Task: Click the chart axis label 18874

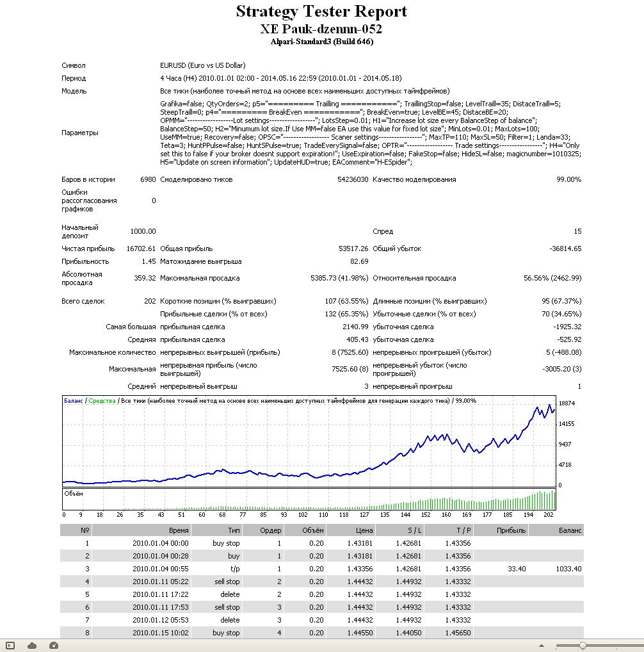Action: point(567,403)
